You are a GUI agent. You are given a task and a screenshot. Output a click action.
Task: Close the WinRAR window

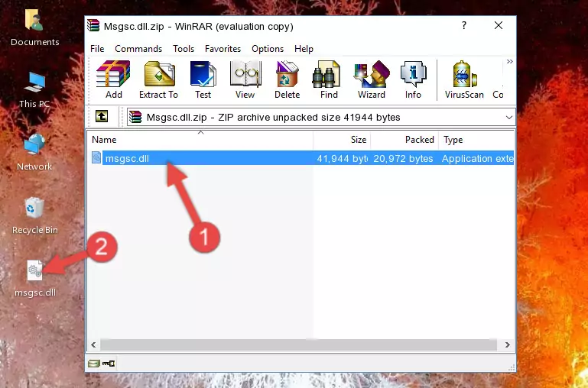[499, 25]
